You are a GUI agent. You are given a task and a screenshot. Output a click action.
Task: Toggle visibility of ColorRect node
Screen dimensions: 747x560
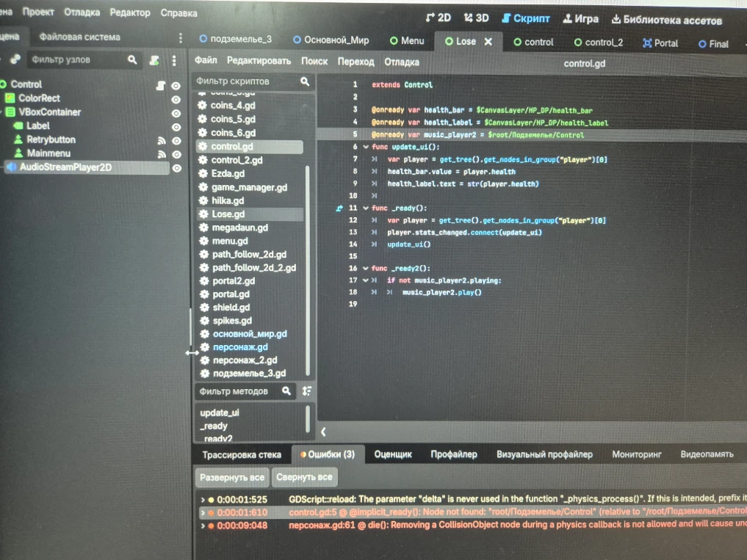pyautogui.click(x=176, y=100)
